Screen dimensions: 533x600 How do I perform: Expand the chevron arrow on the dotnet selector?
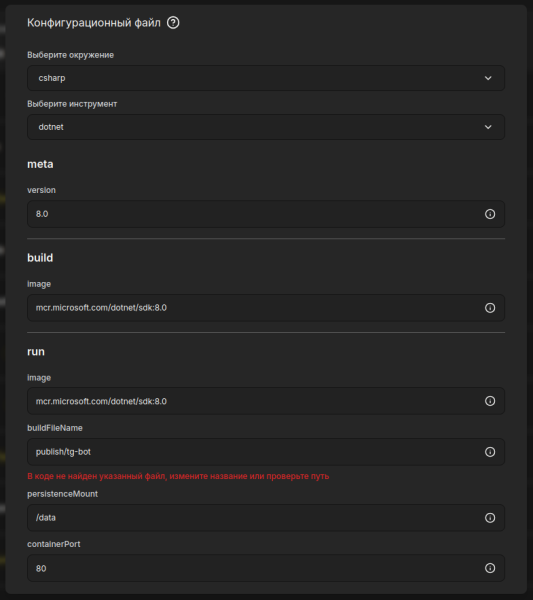tap(488, 127)
